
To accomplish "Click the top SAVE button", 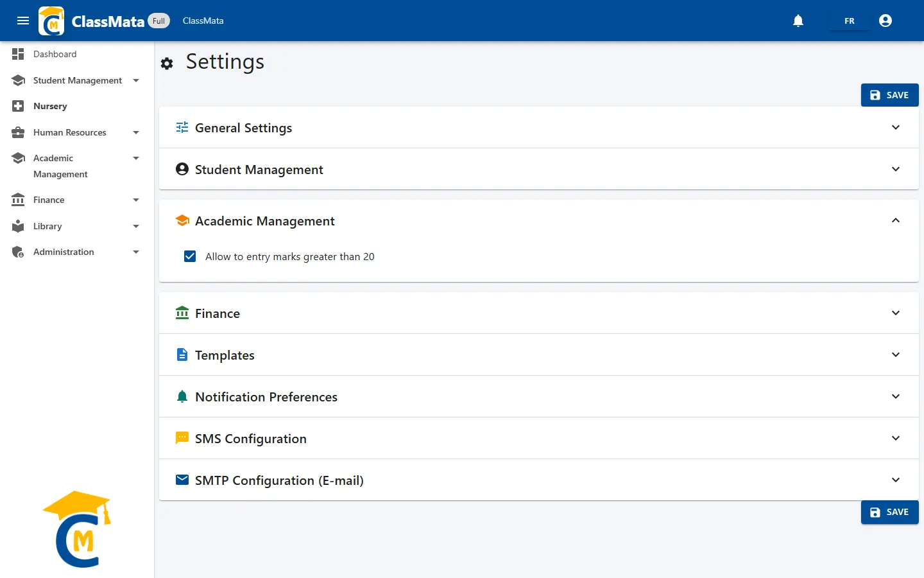I will (x=889, y=95).
